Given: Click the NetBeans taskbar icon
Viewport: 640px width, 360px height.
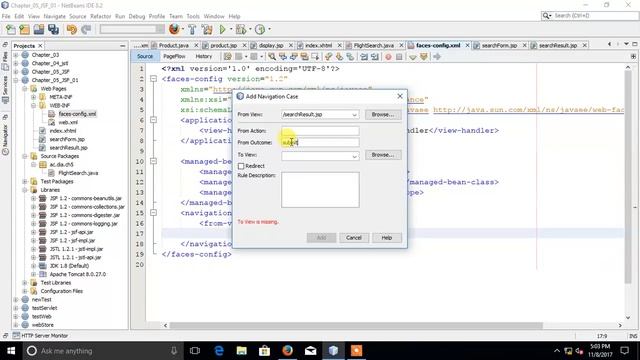Looking at the screenshot, I should pos(333,351).
